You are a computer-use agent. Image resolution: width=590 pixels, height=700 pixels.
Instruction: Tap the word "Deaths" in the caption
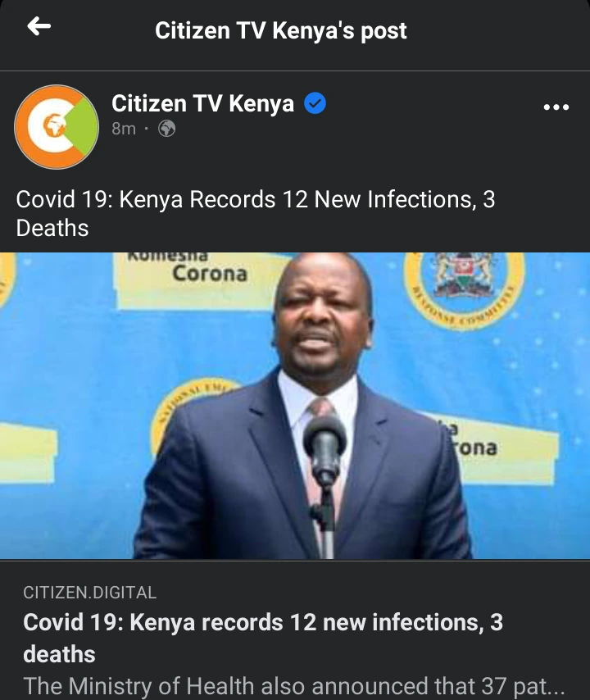tap(52, 228)
